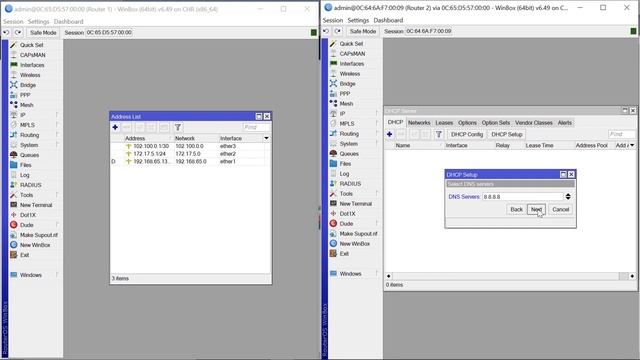Select address row 172.17.5.1/24

click(x=190, y=154)
